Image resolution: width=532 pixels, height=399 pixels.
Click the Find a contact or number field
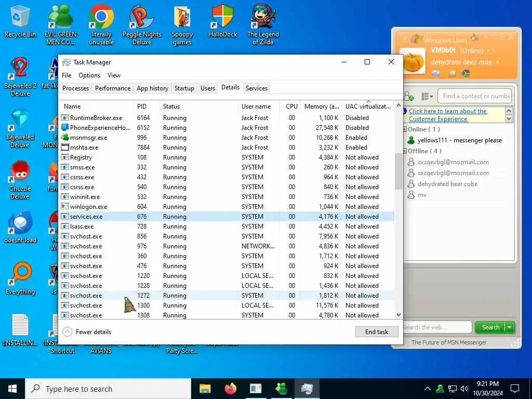475,96
